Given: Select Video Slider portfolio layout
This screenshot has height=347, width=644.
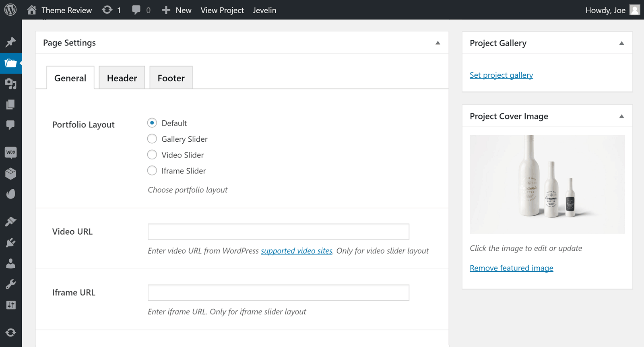Looking at the screenshot, I should [152, 155].
